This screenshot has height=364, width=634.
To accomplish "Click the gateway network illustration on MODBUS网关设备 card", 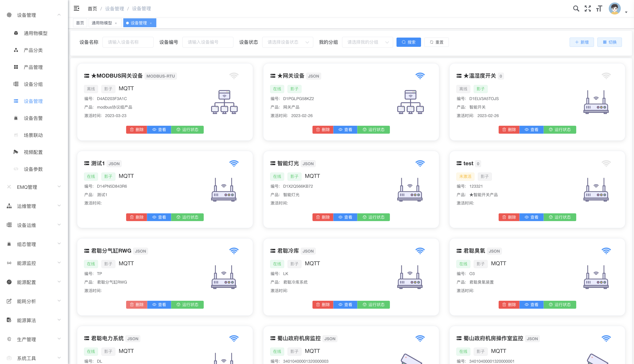I will 224,102.
